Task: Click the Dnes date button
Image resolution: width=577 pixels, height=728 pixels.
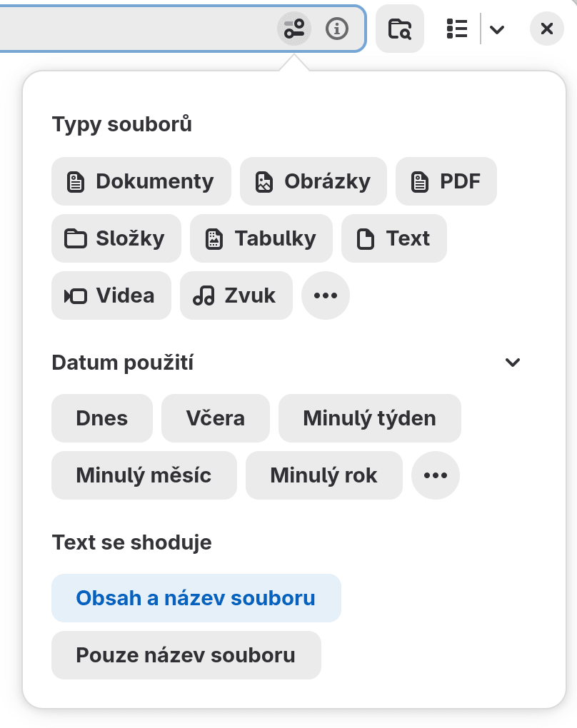Action: click(102, 418)
